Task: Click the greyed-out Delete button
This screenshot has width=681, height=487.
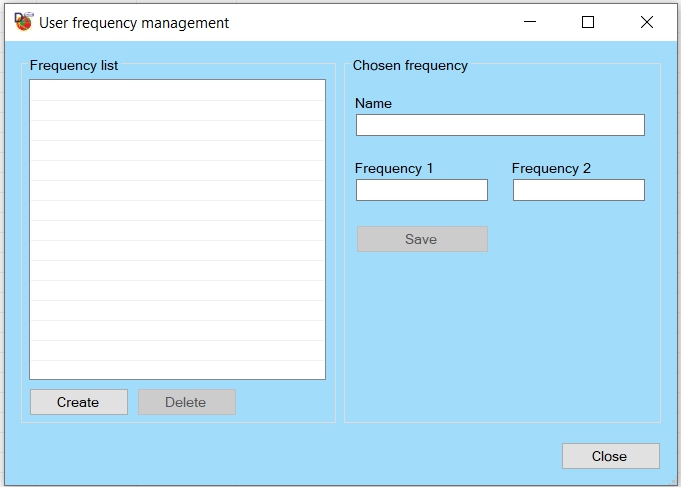Action: click(x=186, y=402)
